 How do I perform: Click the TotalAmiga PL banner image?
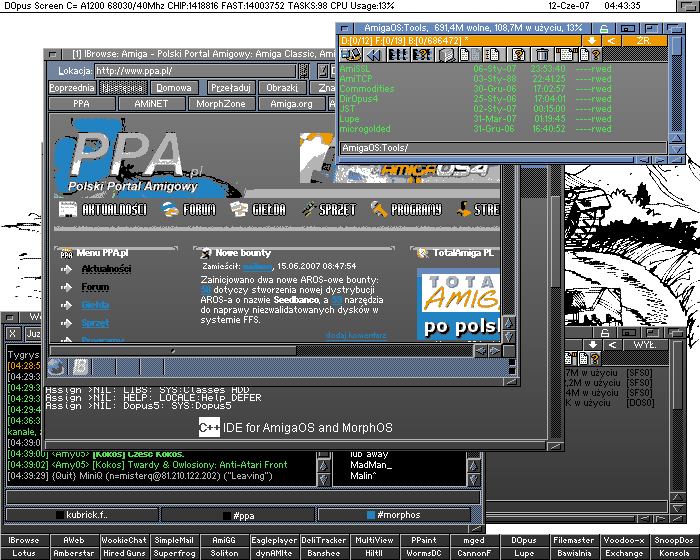pos(458,304)
